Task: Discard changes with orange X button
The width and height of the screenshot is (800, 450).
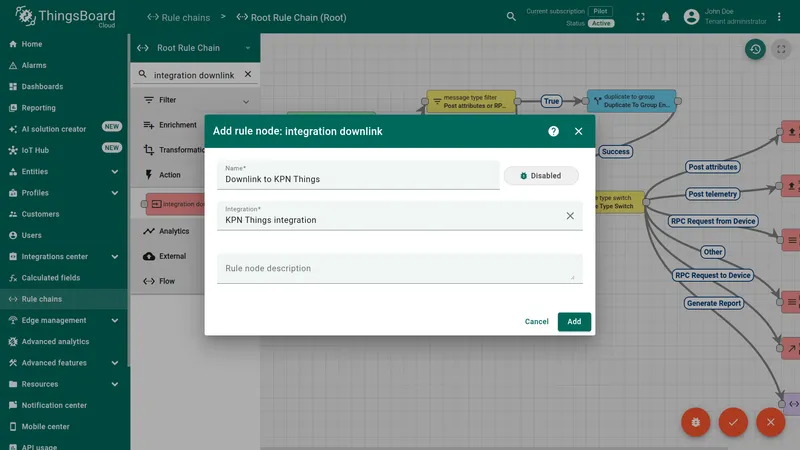Action: (770, 422)
